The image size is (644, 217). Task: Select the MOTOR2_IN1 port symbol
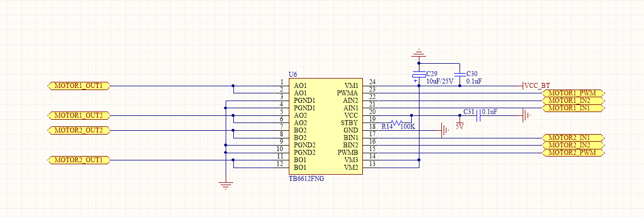point(573,138)
